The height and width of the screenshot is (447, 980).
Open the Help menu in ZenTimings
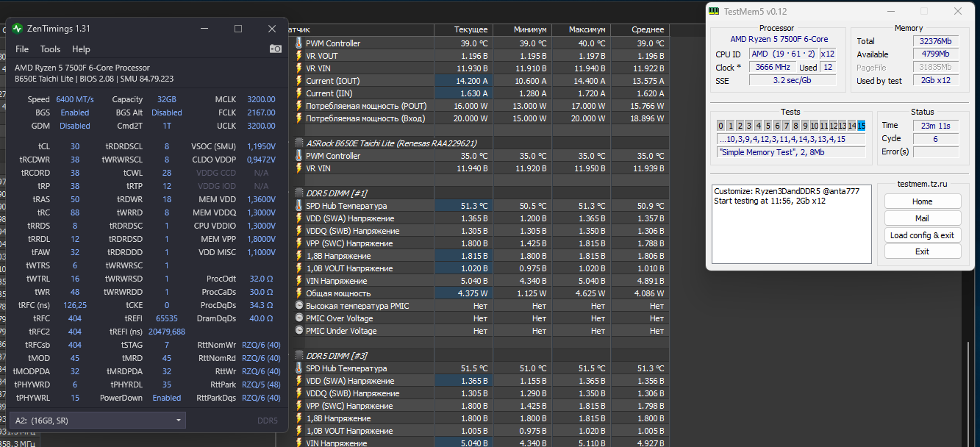coord(81,49)
